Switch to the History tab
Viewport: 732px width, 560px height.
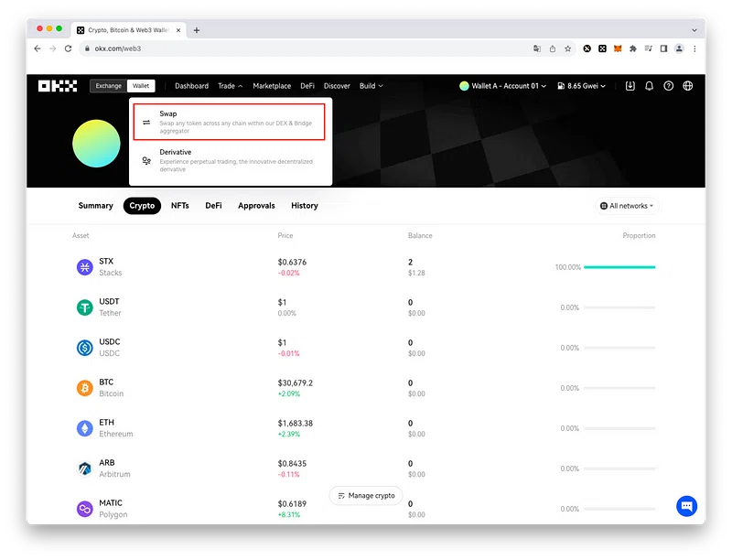(x=305, y=206)
